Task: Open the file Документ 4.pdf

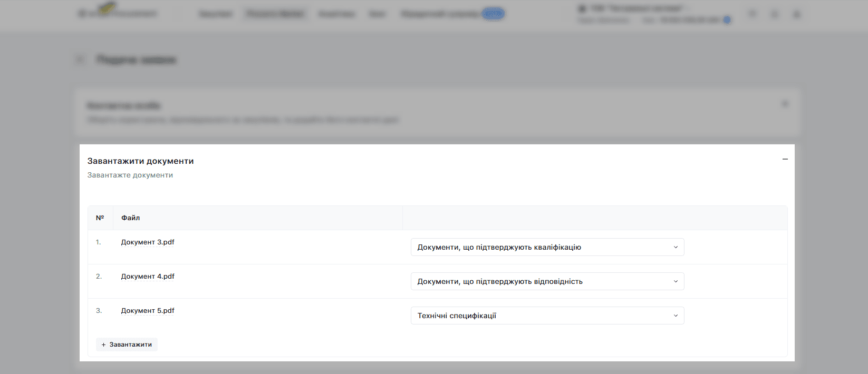Action: point(148,277)
